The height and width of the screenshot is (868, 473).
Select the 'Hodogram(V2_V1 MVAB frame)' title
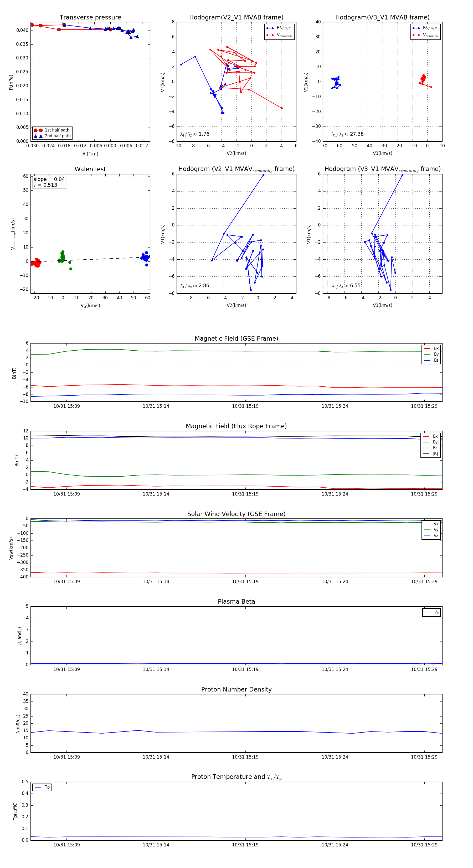click(x=236, y=17)
